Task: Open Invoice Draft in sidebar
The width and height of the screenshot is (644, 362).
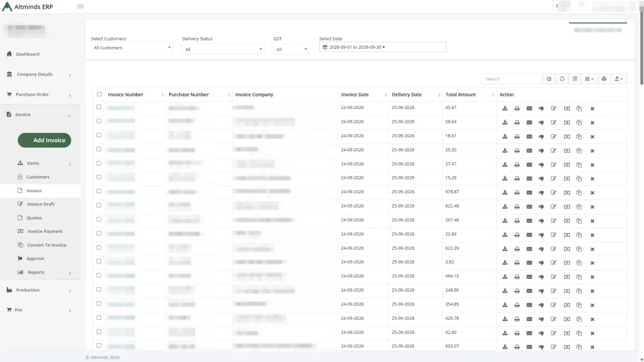Action: (x=40, y=204)
